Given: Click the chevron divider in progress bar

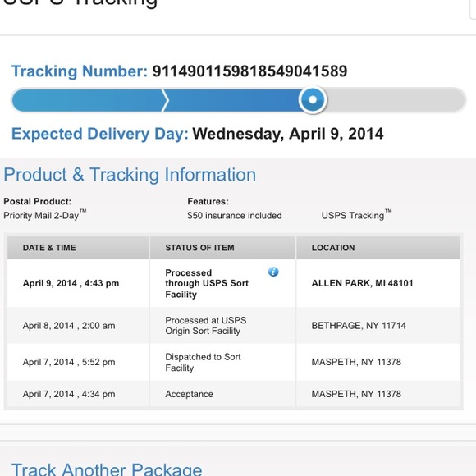Looking at the screenshot, I should [x=165, y=100].
